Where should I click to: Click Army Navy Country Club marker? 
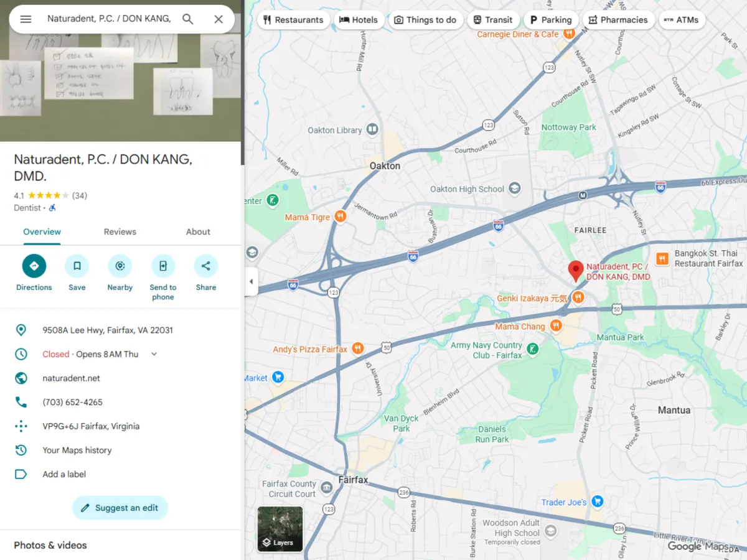point(533,350)
